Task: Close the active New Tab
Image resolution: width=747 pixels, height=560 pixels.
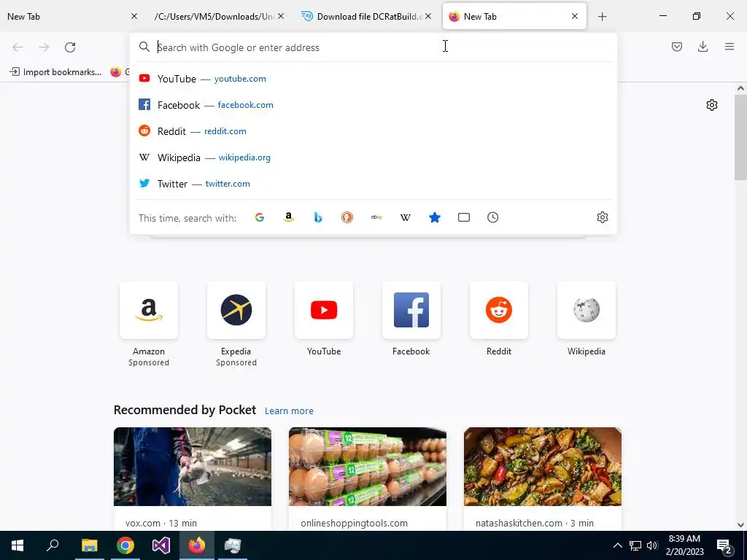Action: point(575,17)
